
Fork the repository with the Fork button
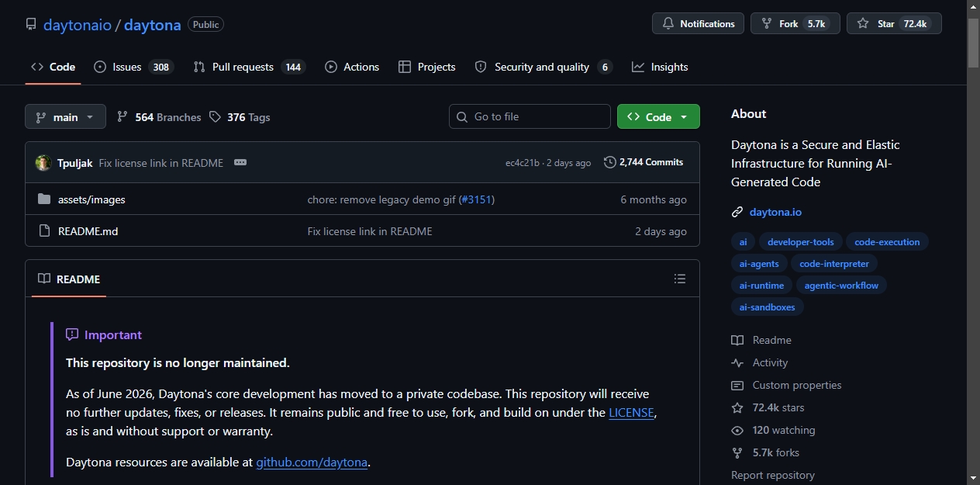(x=795, y=23)
